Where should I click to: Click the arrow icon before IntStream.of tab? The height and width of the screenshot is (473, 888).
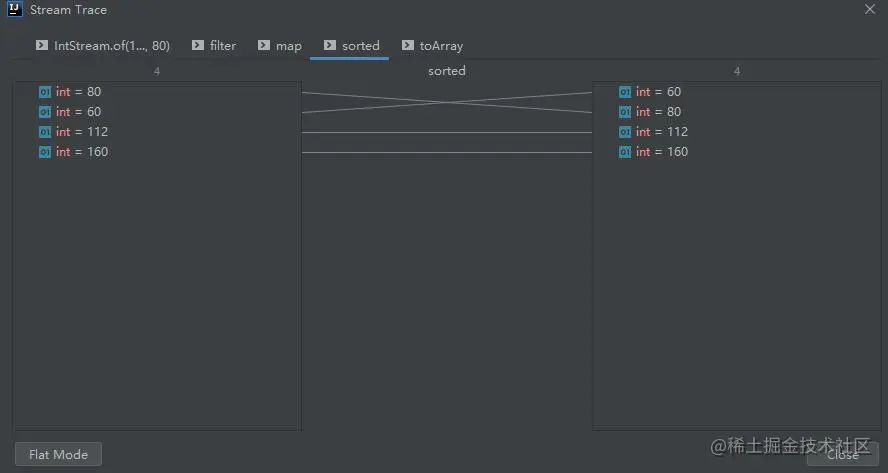click(x=42, y=45)
